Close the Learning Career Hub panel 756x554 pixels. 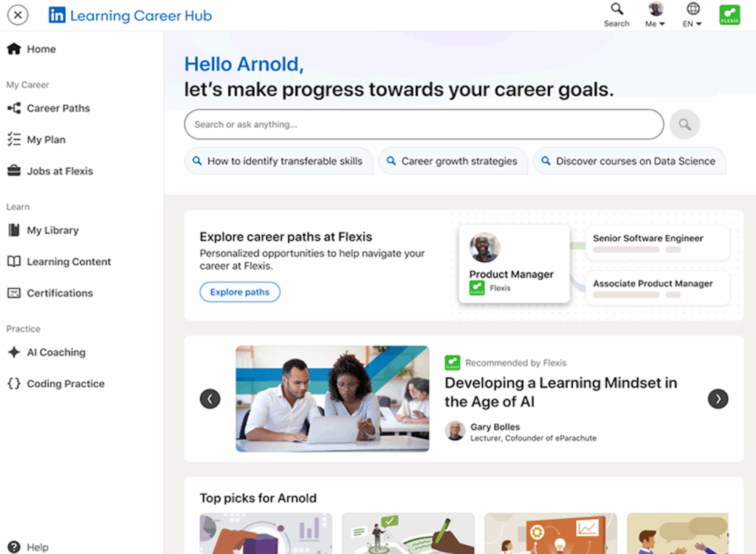[18, 15]
